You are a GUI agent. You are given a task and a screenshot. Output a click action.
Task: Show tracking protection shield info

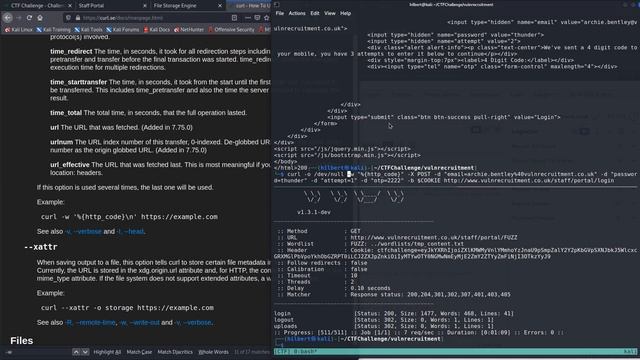click(x=68, y=18)
